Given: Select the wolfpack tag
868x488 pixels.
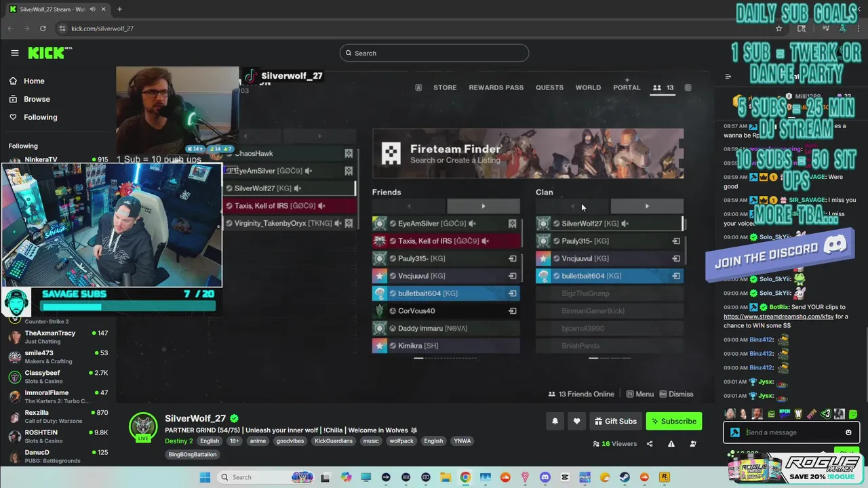Looking at the screenshot, I should pos(401,441).
